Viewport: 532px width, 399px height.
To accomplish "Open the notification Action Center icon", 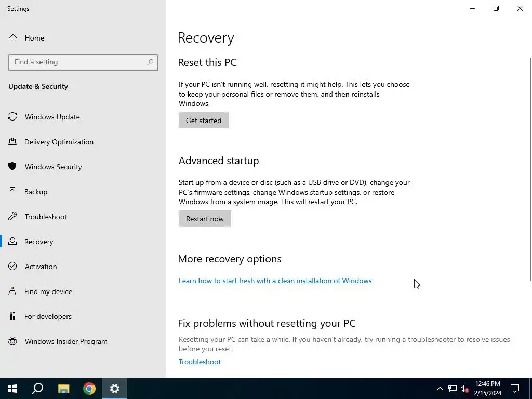I will click(515, 389).
